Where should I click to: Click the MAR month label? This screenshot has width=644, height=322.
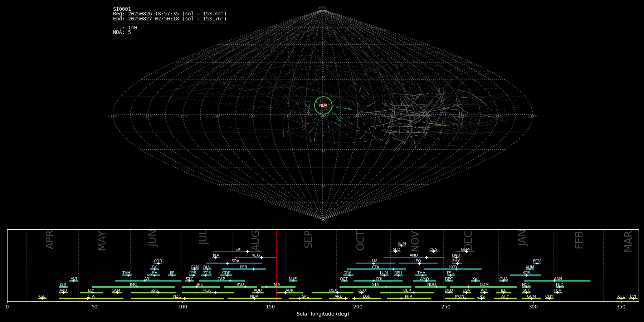click(x=628, y=241)
